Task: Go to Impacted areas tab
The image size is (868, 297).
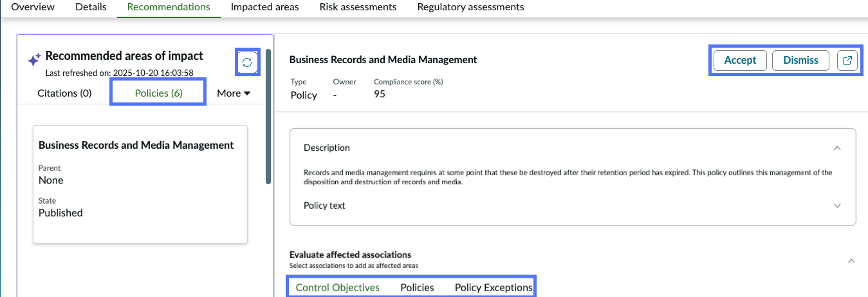Action: [x=264, y=7]
